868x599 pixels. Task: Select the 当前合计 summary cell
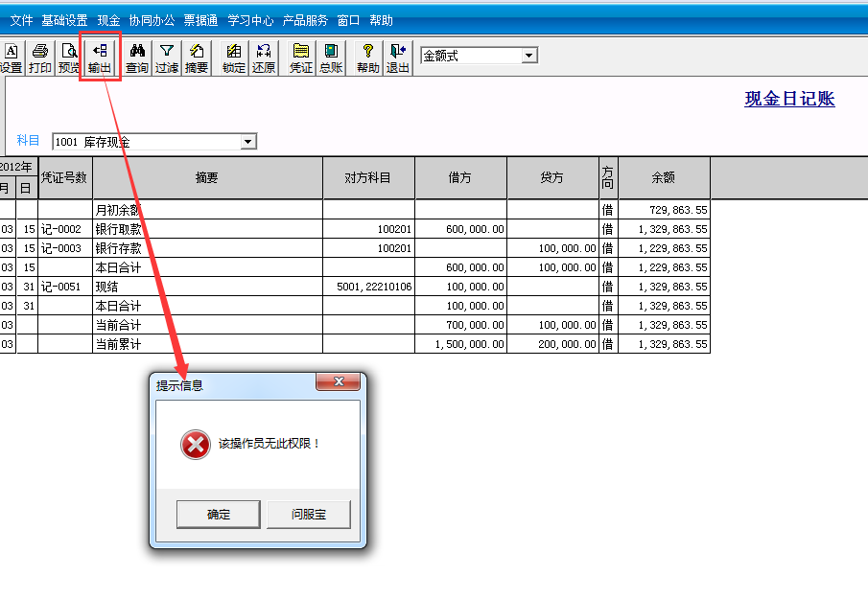(x=207, y=325)
